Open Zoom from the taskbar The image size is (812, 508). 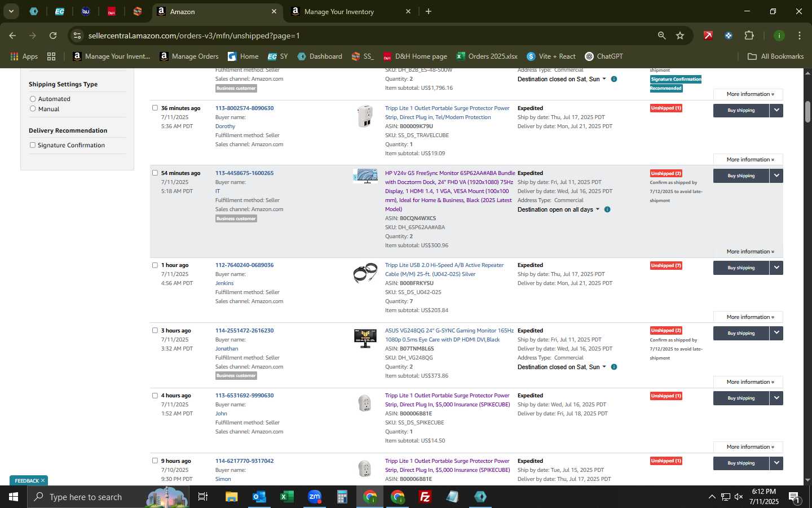point(314,497)
